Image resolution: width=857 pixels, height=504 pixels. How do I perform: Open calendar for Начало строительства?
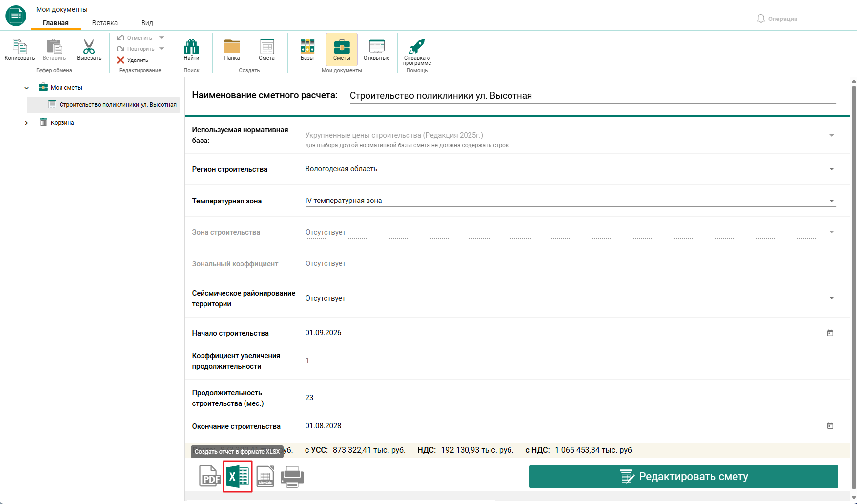830,333
